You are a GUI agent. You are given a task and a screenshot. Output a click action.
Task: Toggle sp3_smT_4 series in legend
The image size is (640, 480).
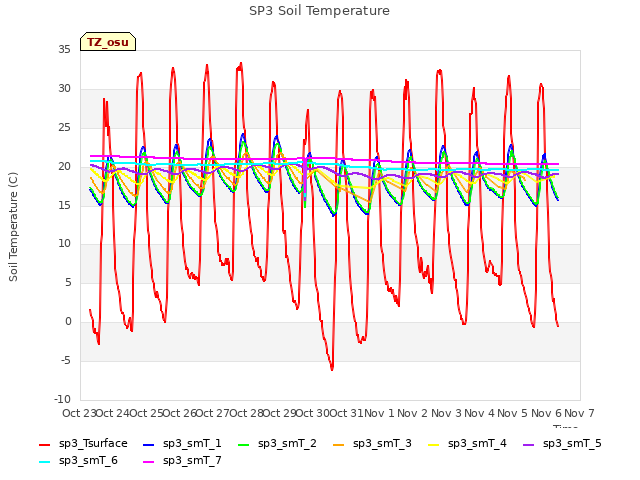point(467,443)
